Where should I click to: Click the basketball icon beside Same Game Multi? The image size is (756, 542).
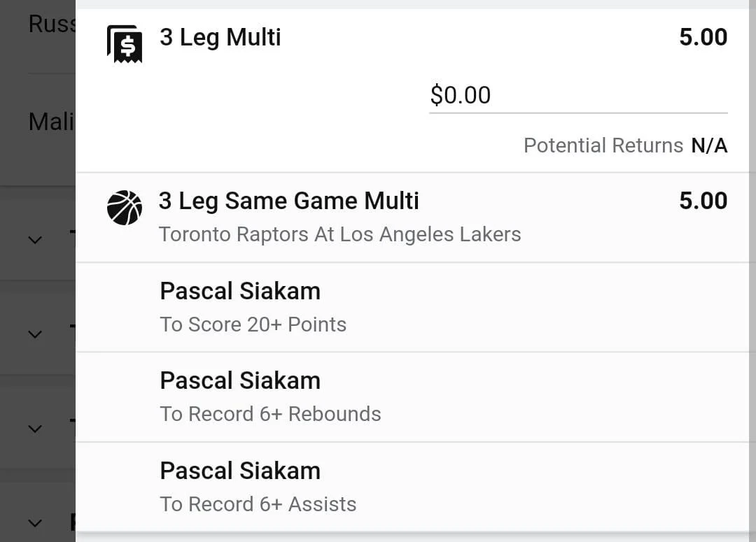(x=125, y=208)
